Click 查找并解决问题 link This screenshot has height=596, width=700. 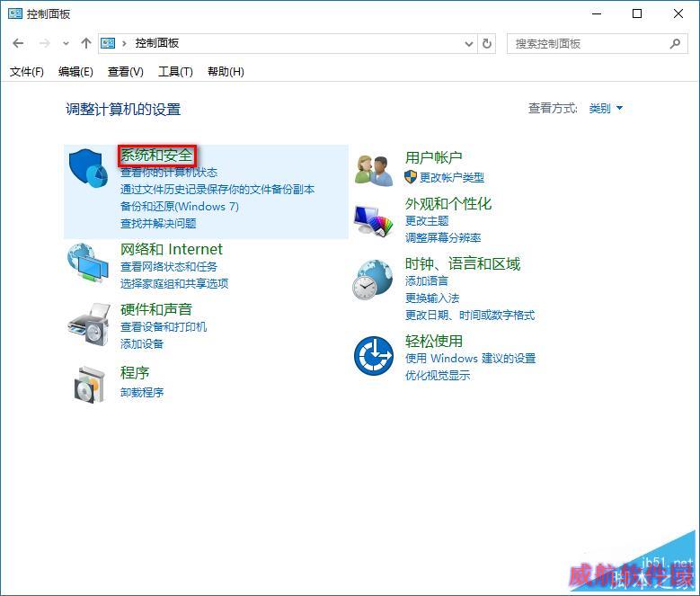[x=158, y=223]
